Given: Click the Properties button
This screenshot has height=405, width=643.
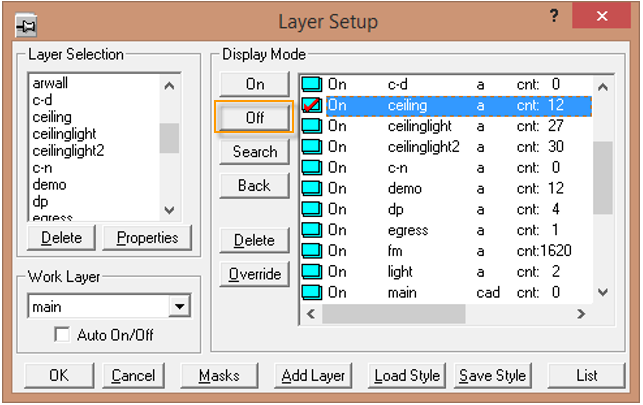Looking at the screenshot, I should [147, 238].
